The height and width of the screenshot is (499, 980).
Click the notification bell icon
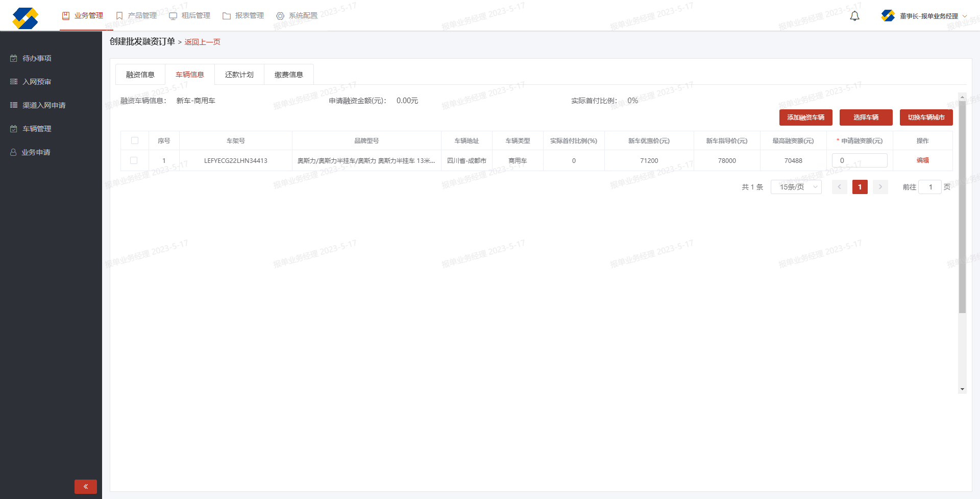(x=854, y=16)
